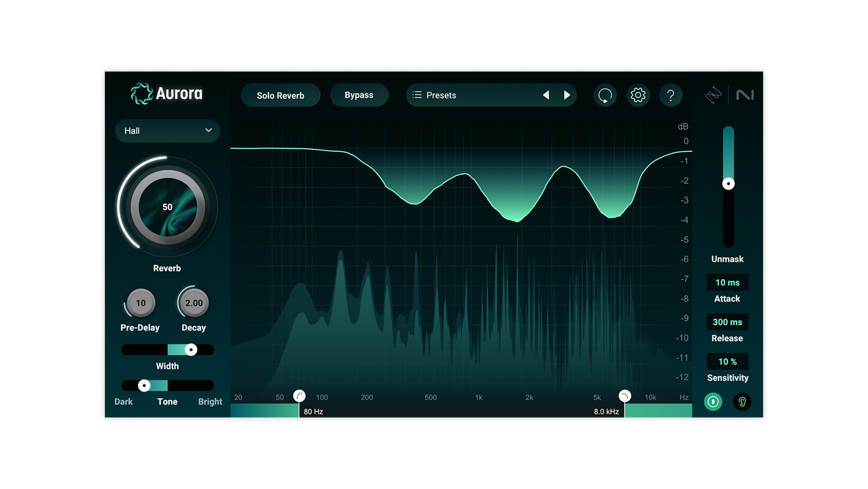Select the 8.0 kHz high-cut filter handle
Screen dimensions: 868x489
pyautogui.click(x=625, y=396)
